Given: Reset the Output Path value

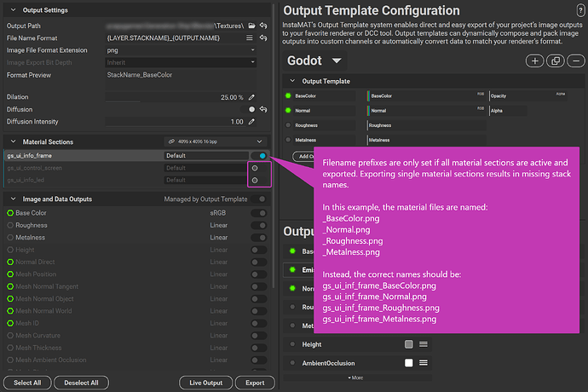Looking at the screenshot, I should (263, 26).
